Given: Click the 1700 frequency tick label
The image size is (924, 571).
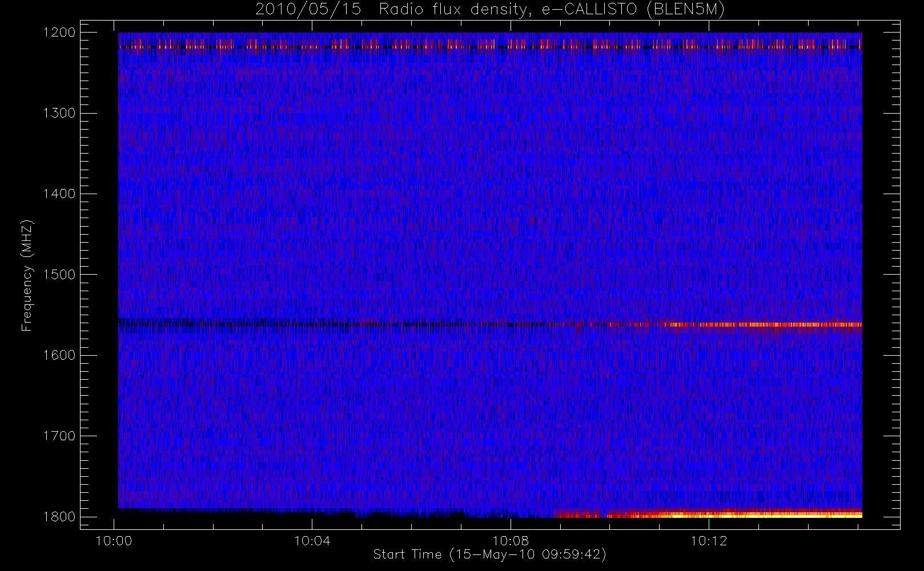Looking at the screenshot, I should [x=59, y=436].
